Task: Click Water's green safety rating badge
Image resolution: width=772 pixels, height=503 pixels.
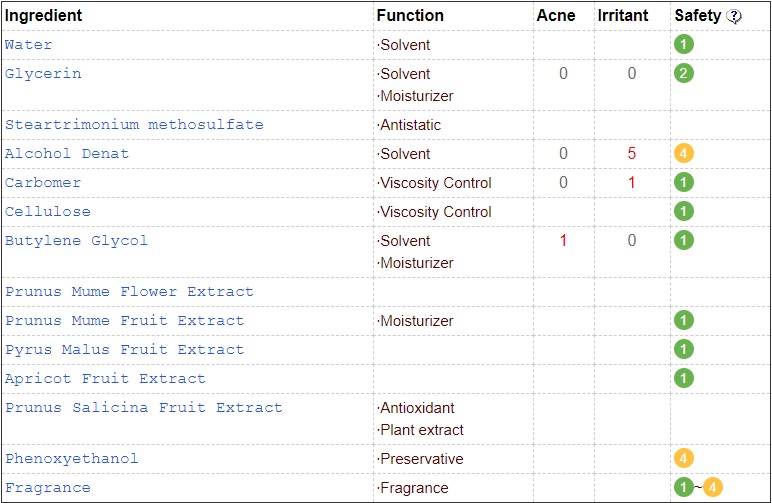Action: point(684,44)
